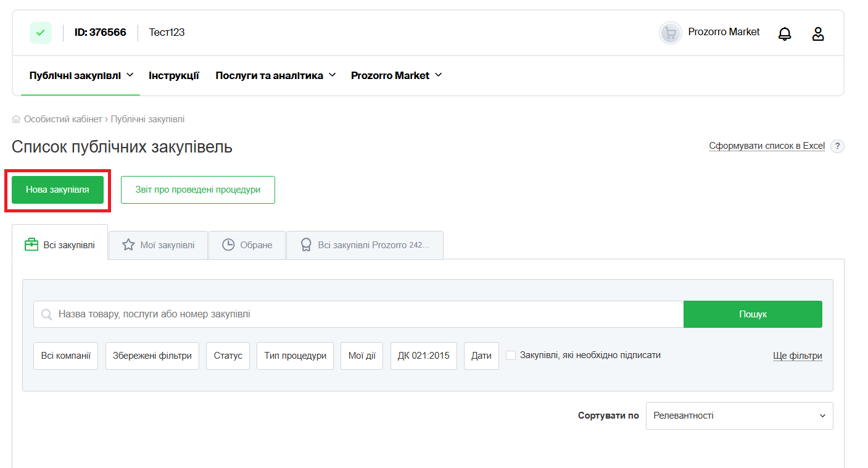Viewport: 868px width, 468px height.
Task: Open the notifications bell icon
Action: point(785,33)
